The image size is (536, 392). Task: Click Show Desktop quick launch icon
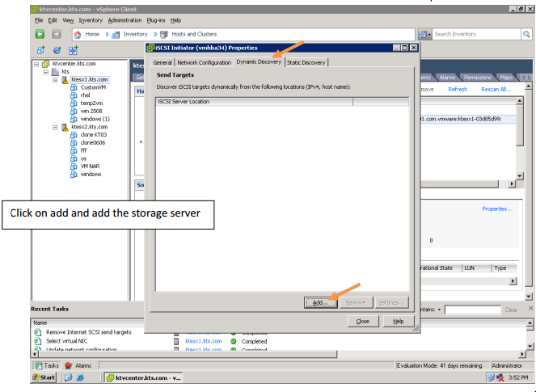coord(69,377)
